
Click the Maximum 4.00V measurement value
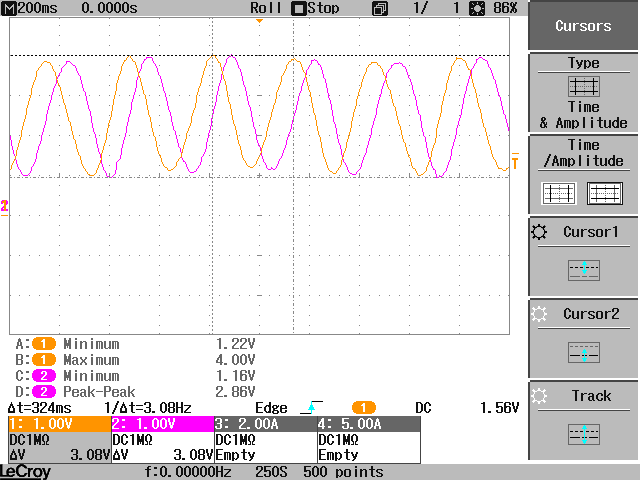tap(235, 360)
